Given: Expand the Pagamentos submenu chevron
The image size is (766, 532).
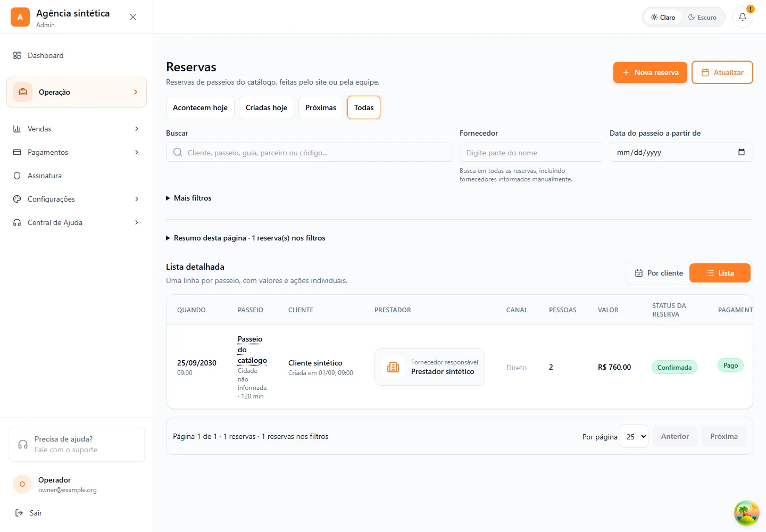Looking at the screenshot, I should (137, 152).
